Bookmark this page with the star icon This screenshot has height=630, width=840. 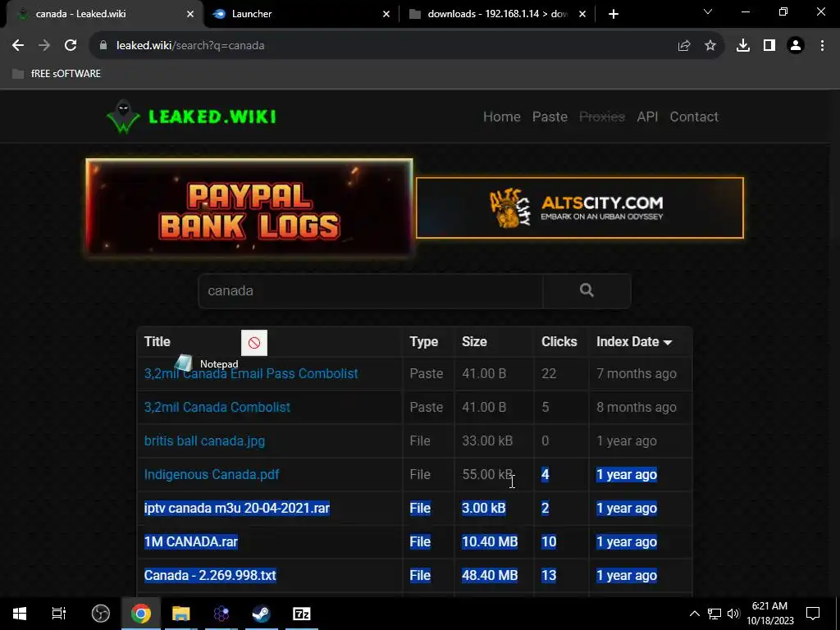click(x=710, y=46)
